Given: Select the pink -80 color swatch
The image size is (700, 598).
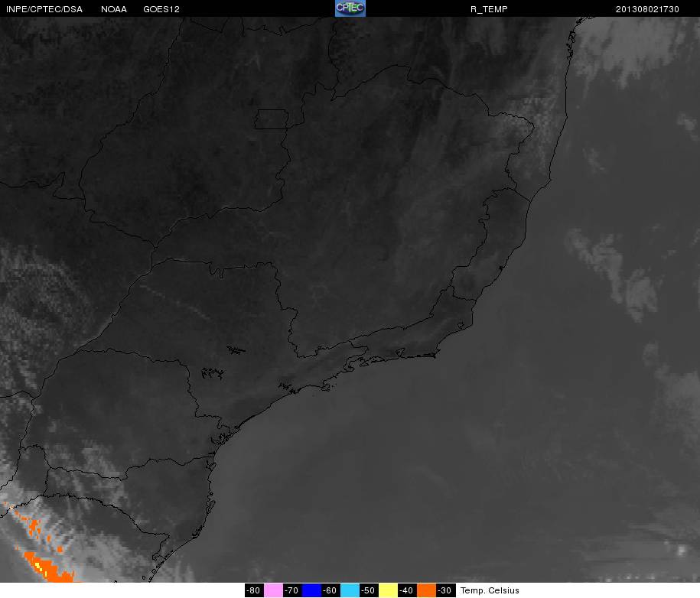Looking at the screenshot, I should click(273, 590).
